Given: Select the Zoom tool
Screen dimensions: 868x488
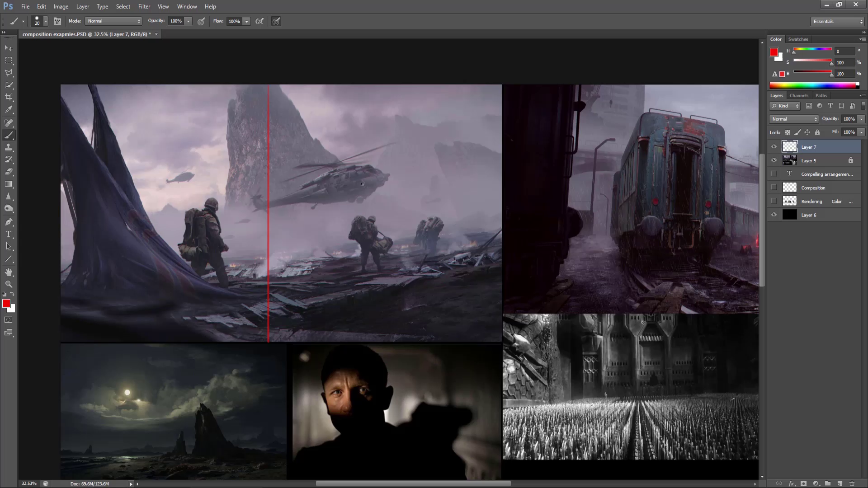Looking at the screenshot, I should (x=9, y=284).
